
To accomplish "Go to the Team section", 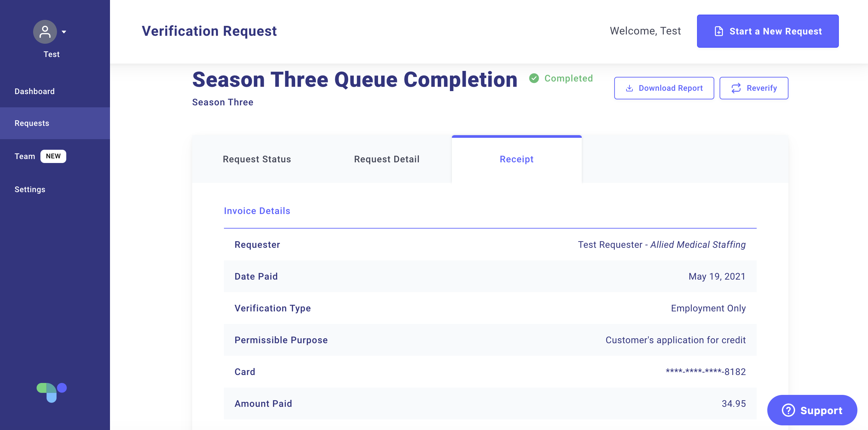I will click(25, 156).
